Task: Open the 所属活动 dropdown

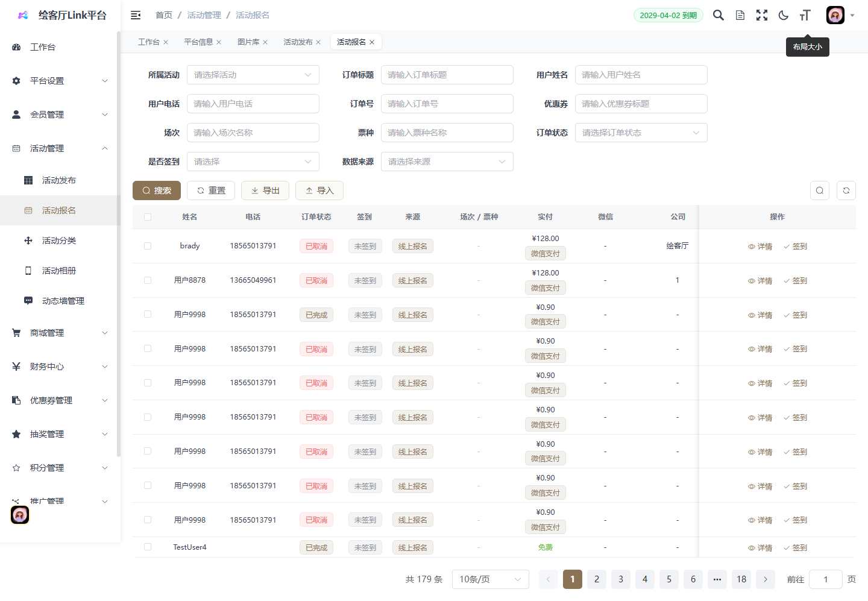Action: point(253,75)
